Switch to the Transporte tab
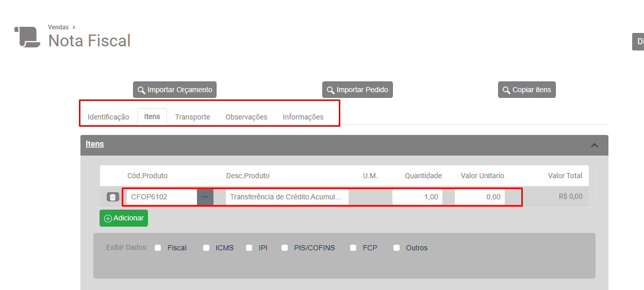Image resolution: width=644 pixels, height=290 pixels. 192,117
